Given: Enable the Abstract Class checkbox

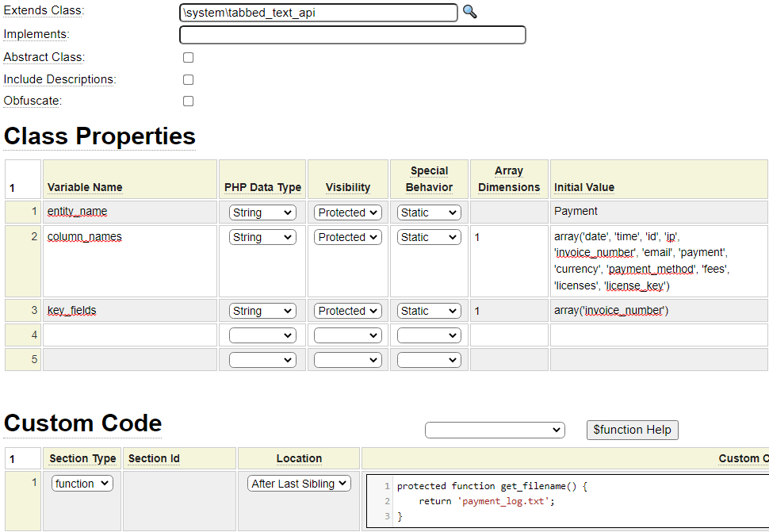Looking at the screenshot, I should coord(188,58).
